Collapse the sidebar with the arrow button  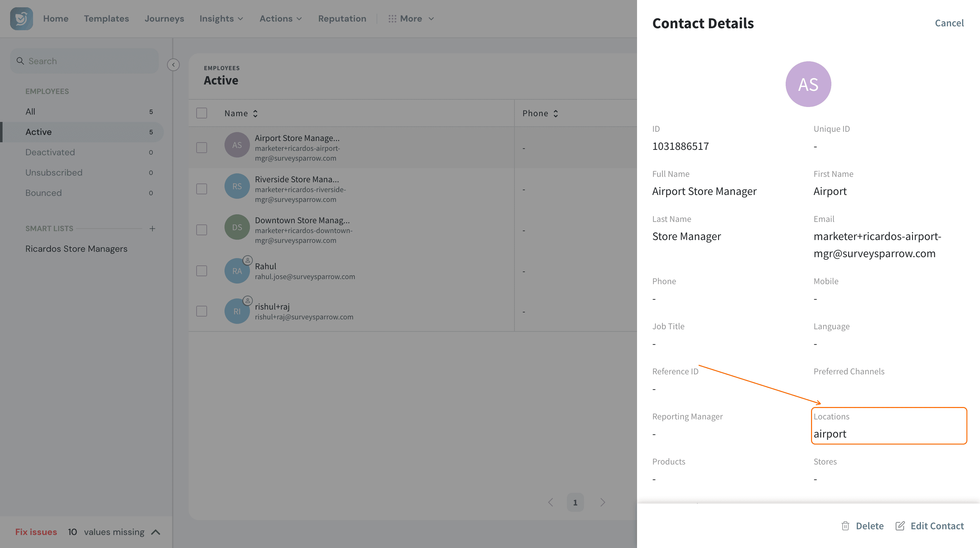[173, 65]
